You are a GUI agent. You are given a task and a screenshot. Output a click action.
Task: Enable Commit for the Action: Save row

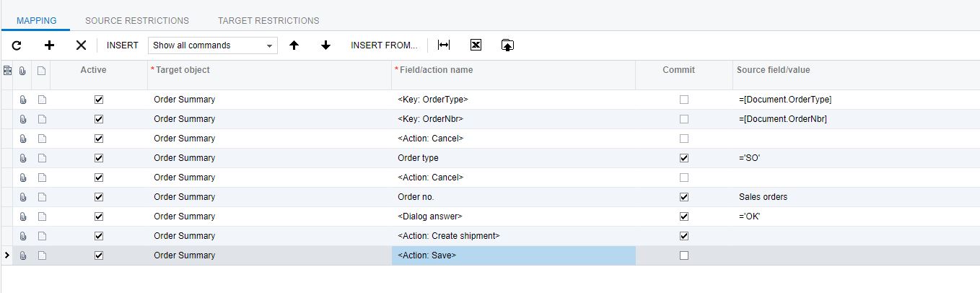coord(684,255)
